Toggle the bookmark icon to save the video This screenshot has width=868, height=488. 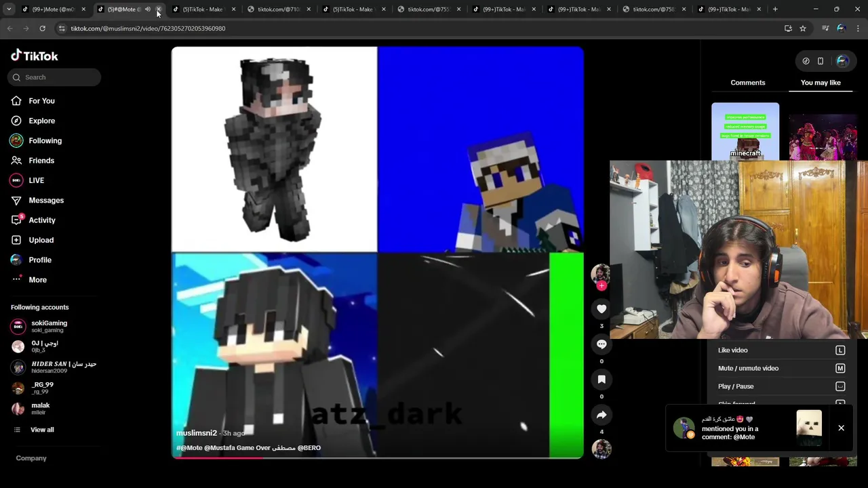(x=601, y=380)
